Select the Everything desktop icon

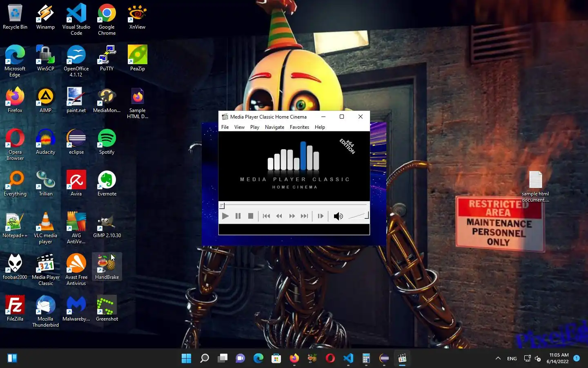15,184
